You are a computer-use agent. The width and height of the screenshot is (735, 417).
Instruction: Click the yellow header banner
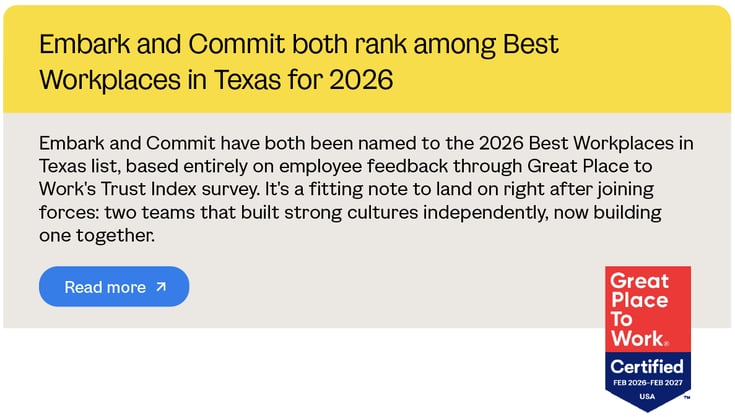tap(367, 59)
